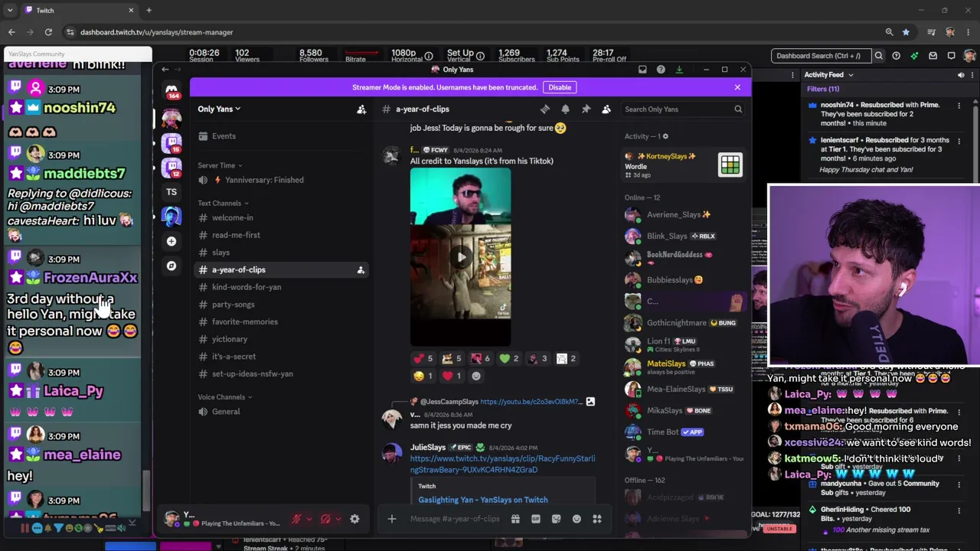Screen dimensions: 980x551
Task: Unmute microphone in Discord user panel
Action: point(296,519)
